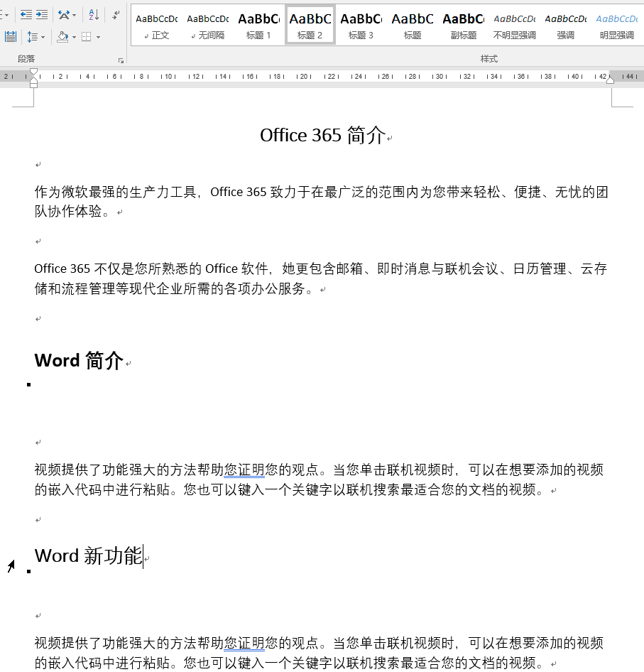This screenshot has height=672, width=644.
Task: Click the 视频 paragraph under Word 新功能
Action: [320, 653]
